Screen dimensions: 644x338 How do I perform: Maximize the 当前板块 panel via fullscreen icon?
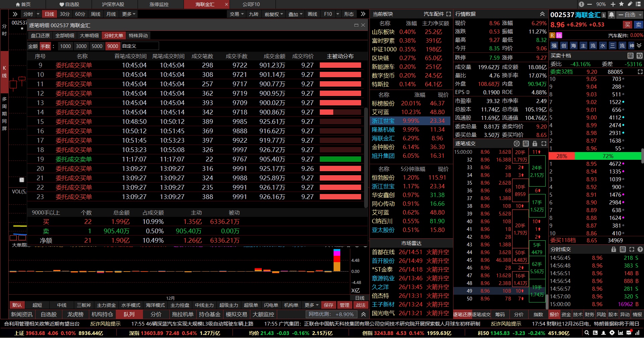click(449, 14)
